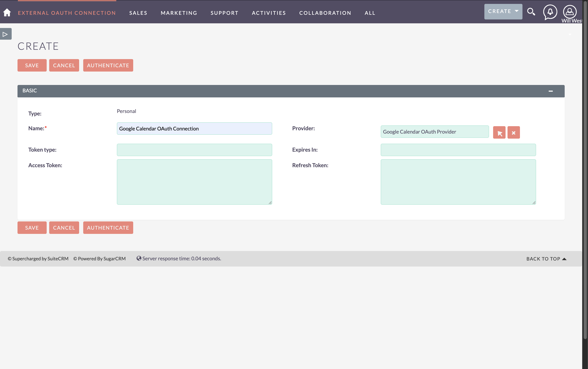Open the CREATE dropdown menu
Viewport: 588px width, 369px height.
(x=503, y=11)
